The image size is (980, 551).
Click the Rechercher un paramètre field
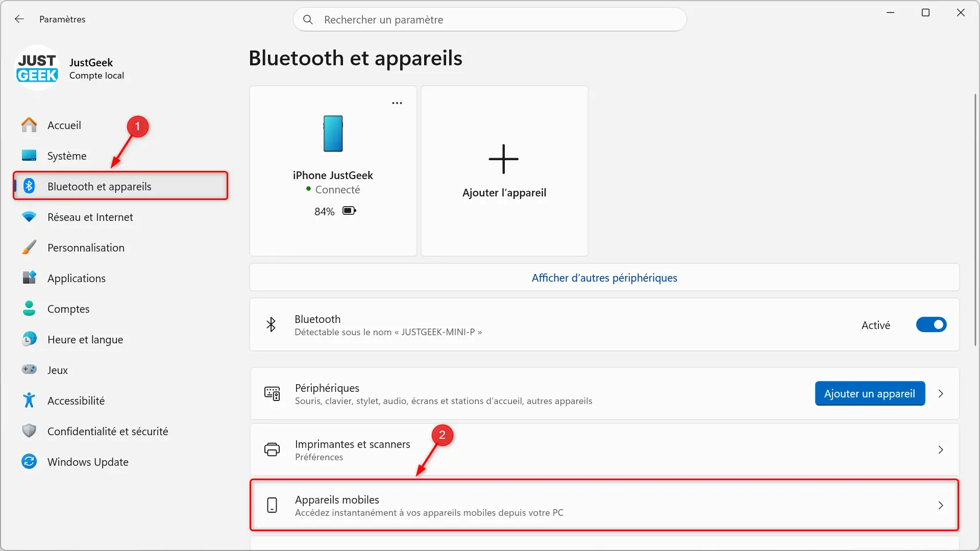pos(490,19)
